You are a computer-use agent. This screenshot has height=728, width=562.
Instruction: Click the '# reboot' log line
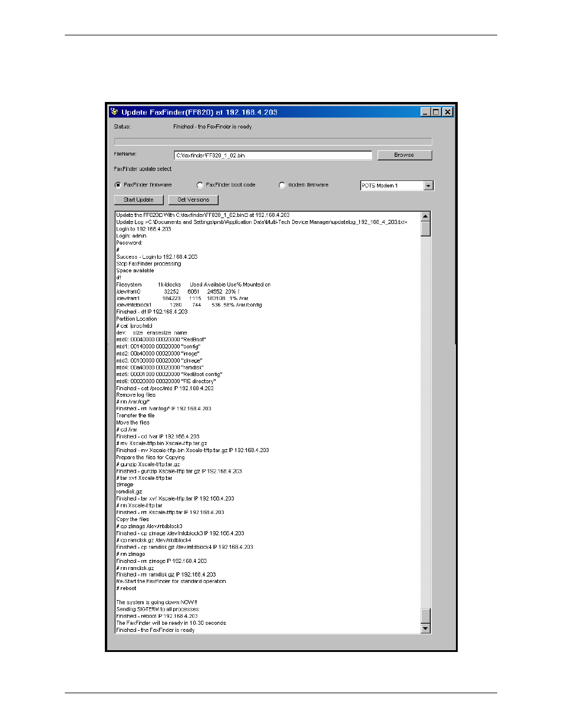click(x=126, y=588)
